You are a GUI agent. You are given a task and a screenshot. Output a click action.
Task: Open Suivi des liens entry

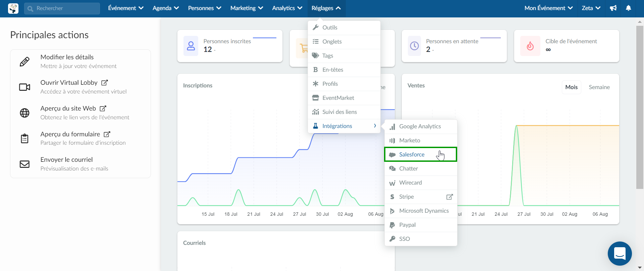pyautogui.click(x=344, y=112)
